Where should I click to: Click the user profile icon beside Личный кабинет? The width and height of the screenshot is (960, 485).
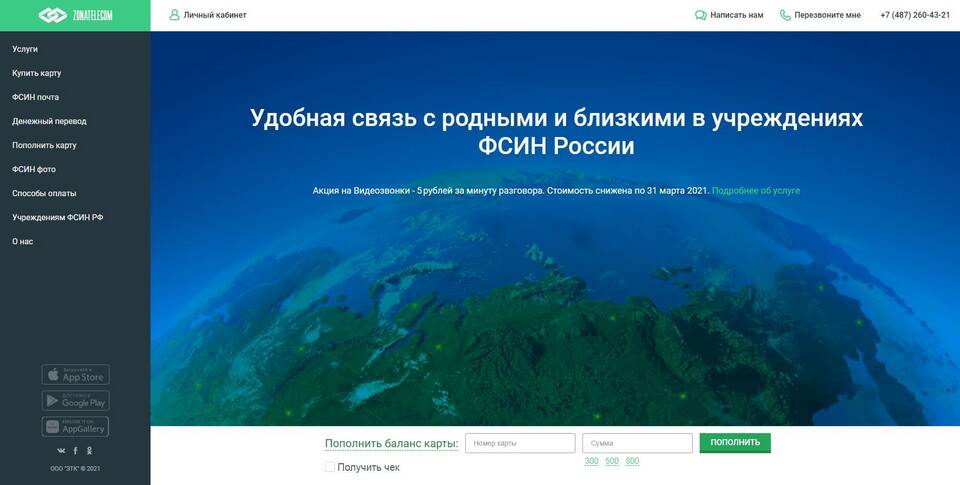coord(174,15)
